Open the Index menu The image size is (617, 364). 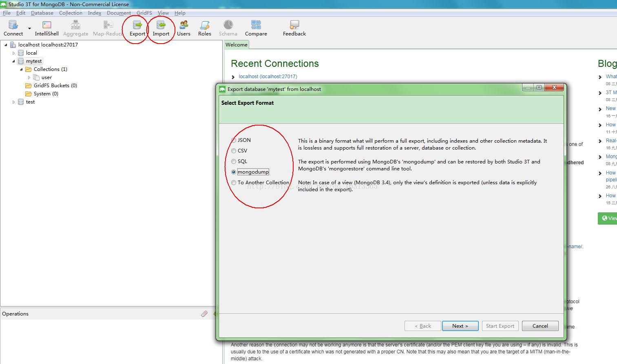[95, 13]
